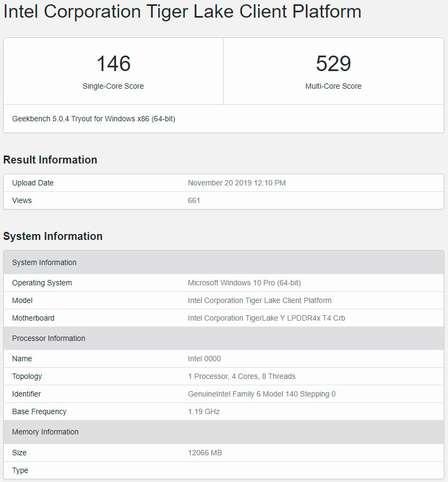The height and width of the screenshot is (482, 448).
Task: Click the page title Intel Corporation Tiger Lake Client Platform
Action: (182, 12)
